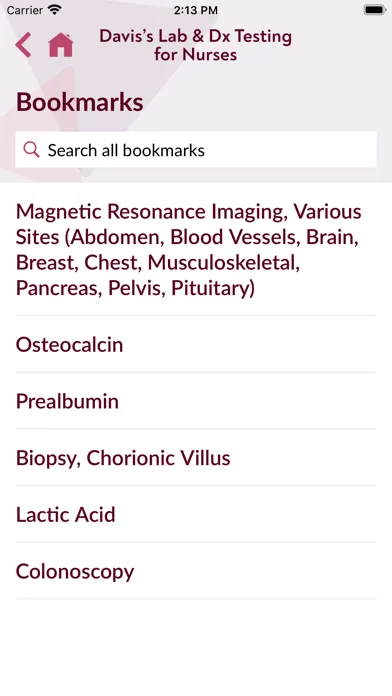Focus the Search all bookmarks field
Image resolution: width=392 pixels, height=696 pixels.
coord(196,150)
